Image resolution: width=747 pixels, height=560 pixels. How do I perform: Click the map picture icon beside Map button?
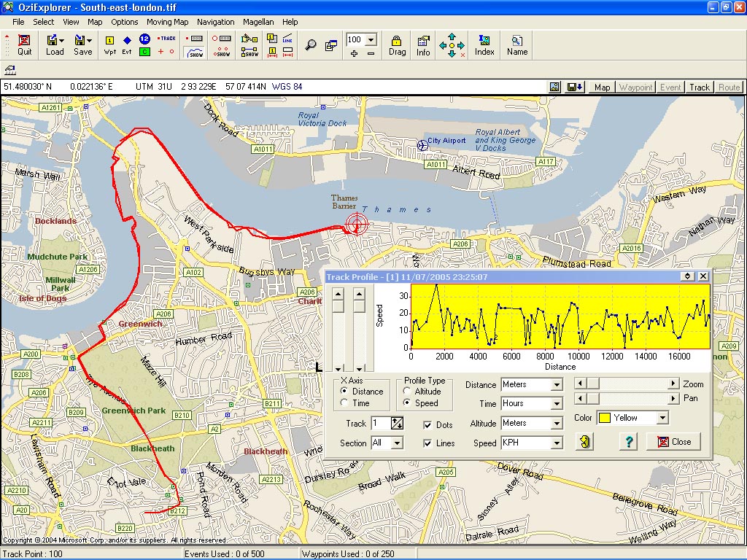(554, 87)
